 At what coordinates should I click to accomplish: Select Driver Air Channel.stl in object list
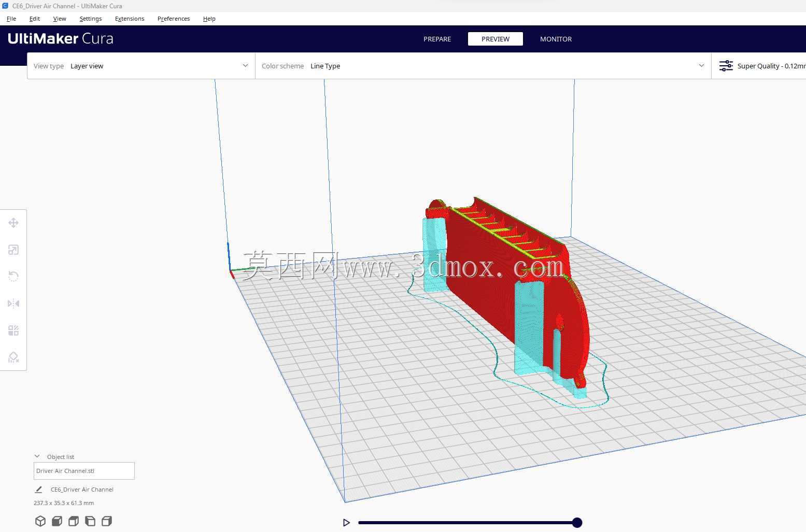coord(84,471)
